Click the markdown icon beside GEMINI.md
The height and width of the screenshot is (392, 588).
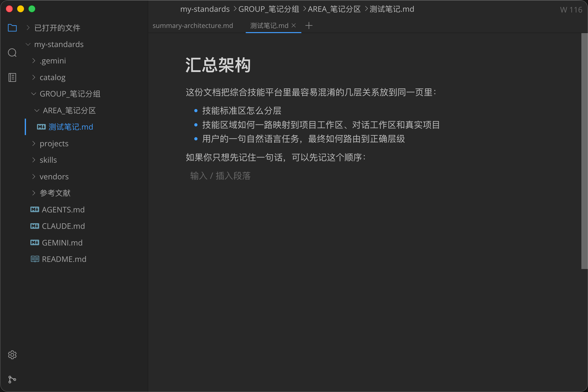35,243
